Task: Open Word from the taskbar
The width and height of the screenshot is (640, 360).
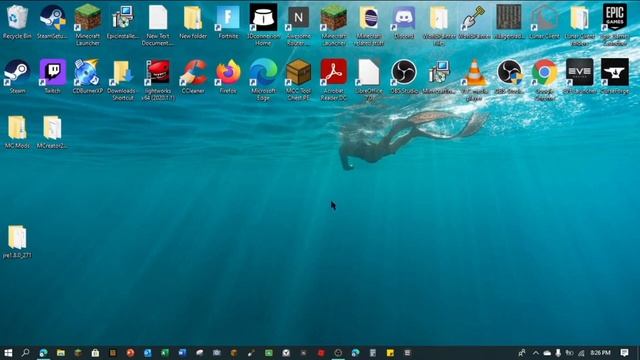Action: coord(182,353)
